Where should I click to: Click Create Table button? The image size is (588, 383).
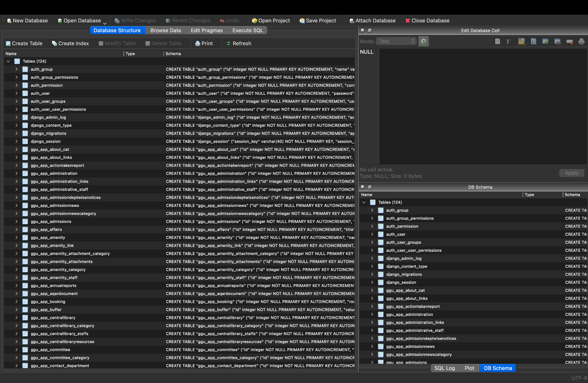24,43
